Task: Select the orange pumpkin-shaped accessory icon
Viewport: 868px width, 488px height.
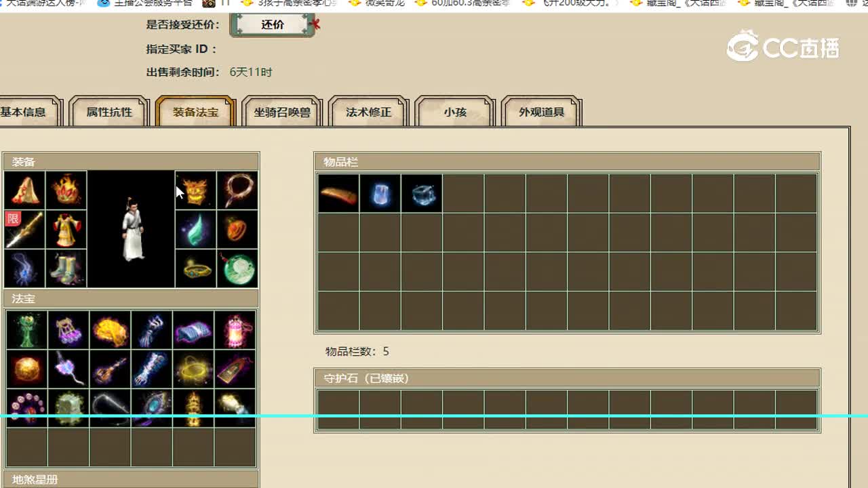Action: tap(237, 230)
